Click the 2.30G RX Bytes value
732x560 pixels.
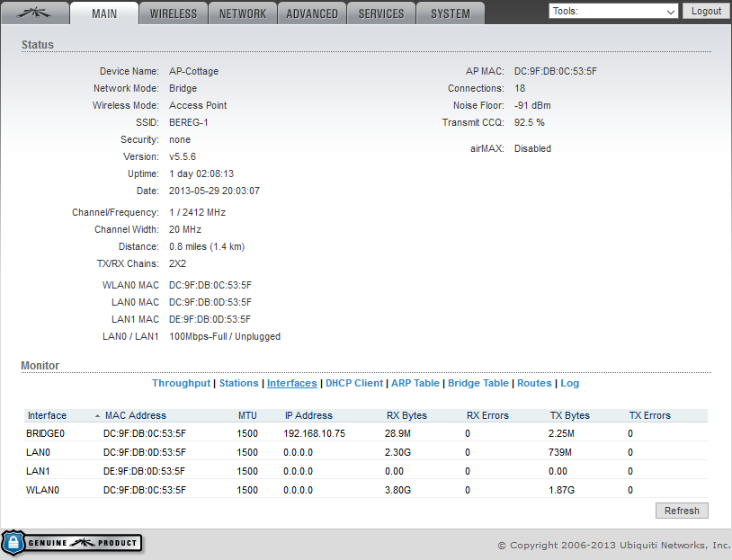coord(397,452)
